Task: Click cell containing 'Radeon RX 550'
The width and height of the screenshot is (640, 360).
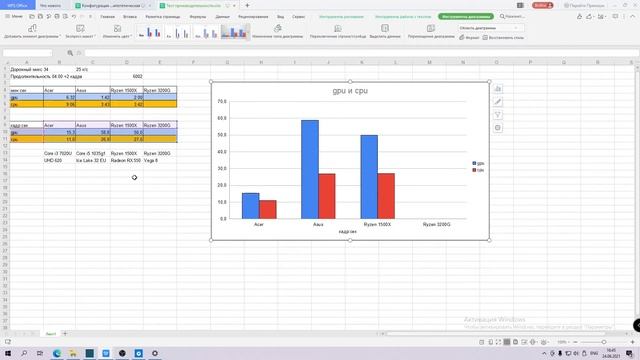Action: 126,160
